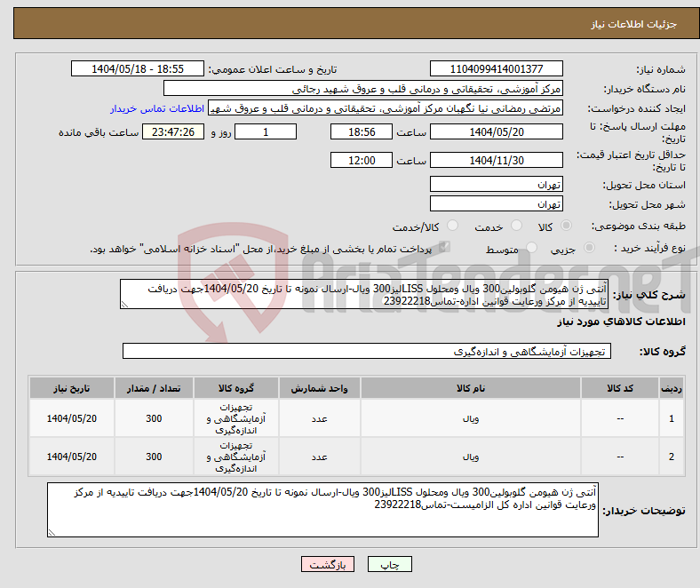
Task: Click the تاریخ نیاز column header
Action: [x=72, y=388]
